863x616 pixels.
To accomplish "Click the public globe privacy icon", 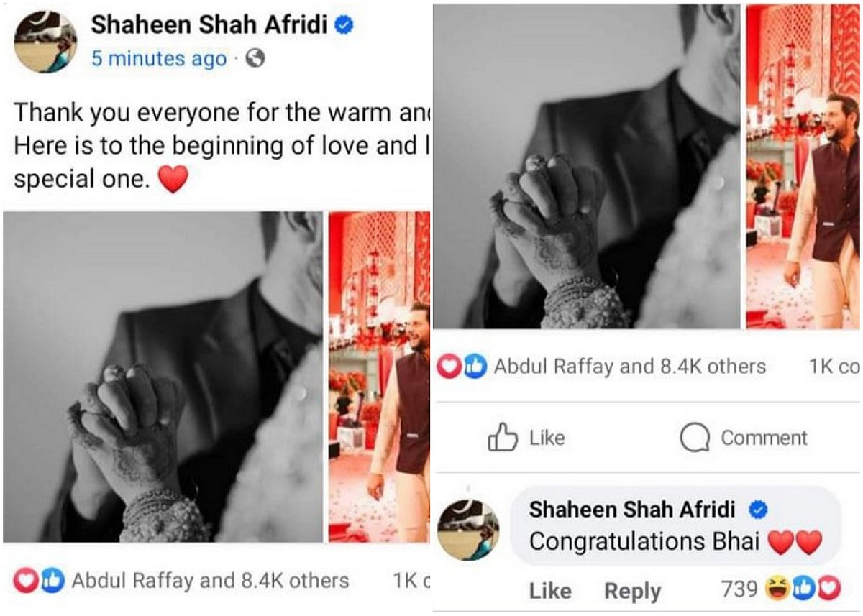I will (x=255, y=60).
